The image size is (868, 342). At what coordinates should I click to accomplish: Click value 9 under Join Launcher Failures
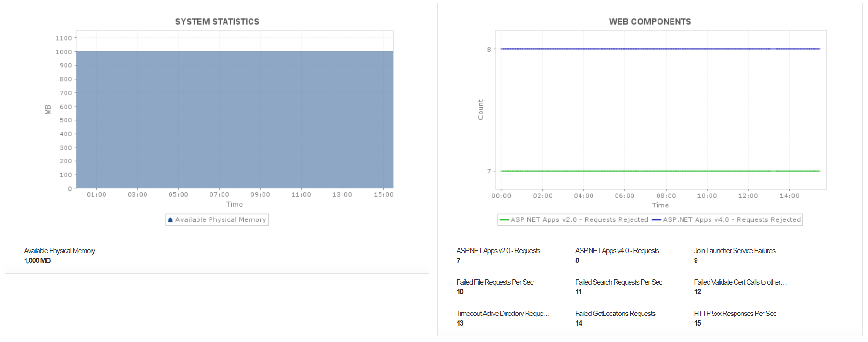tap(696, 260)
